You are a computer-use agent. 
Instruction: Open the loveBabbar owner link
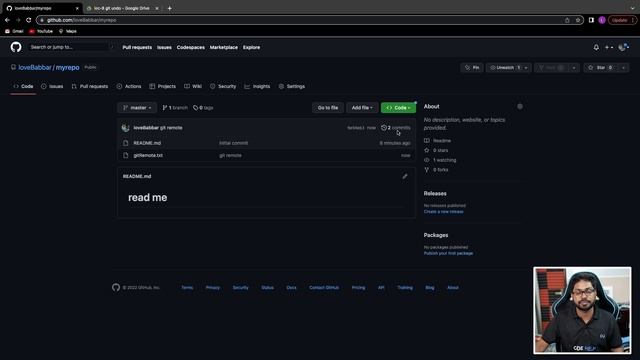pyautogui.click(x=35, y=68)
